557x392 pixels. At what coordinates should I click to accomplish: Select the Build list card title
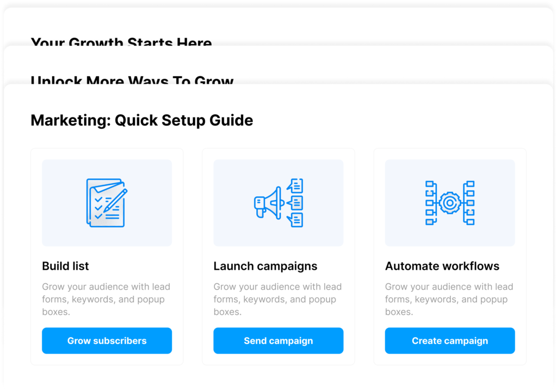tap(65, 266)
